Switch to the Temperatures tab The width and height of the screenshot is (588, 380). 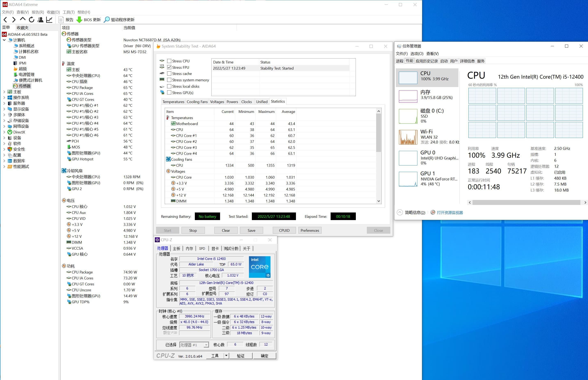(173, 102)
